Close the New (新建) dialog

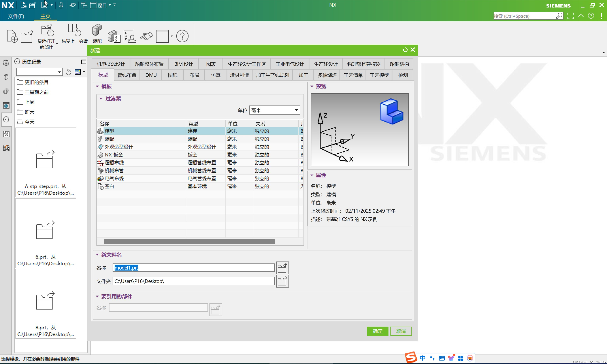tap(413, 50)
